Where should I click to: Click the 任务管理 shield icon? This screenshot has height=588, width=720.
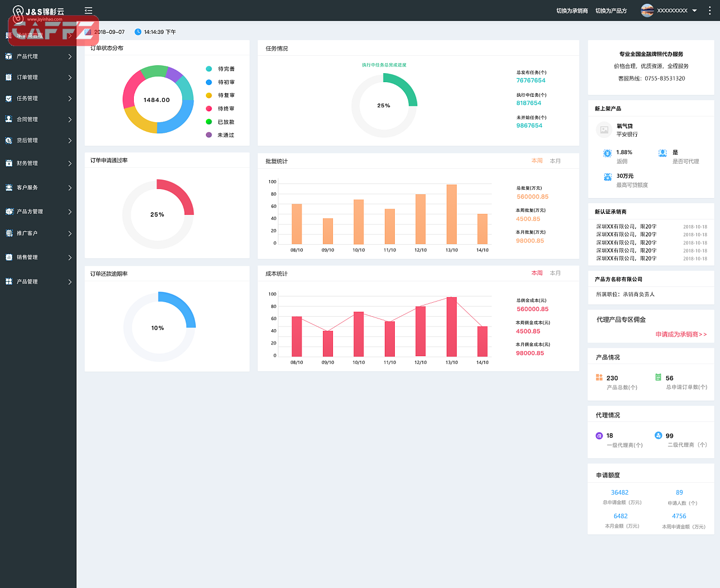point(8,98)
